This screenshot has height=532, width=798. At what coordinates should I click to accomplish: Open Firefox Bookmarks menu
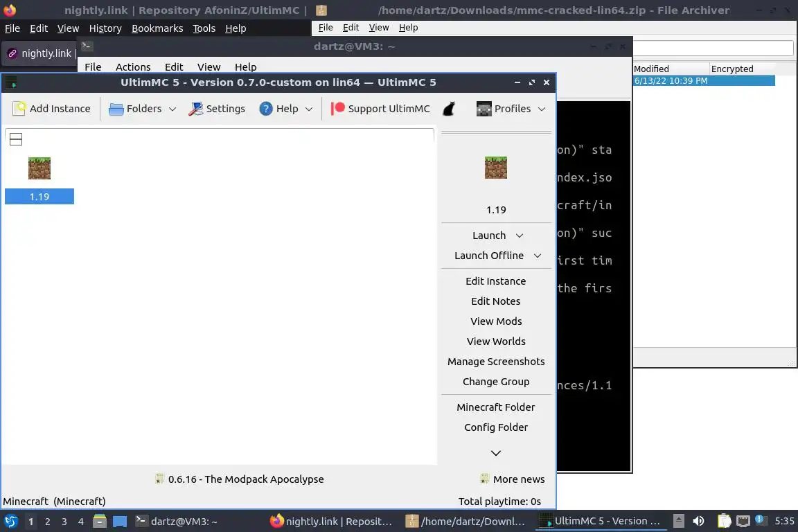coord(157,28)
